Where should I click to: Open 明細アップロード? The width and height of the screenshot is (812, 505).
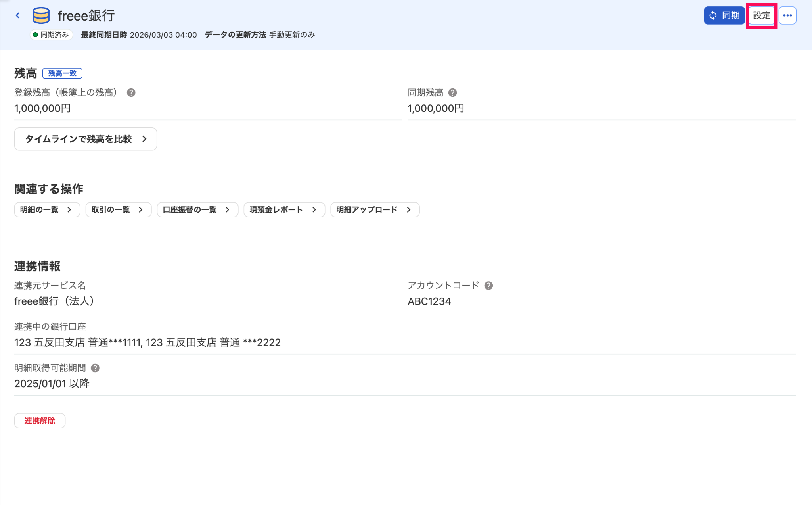click(x=375, y=209)
